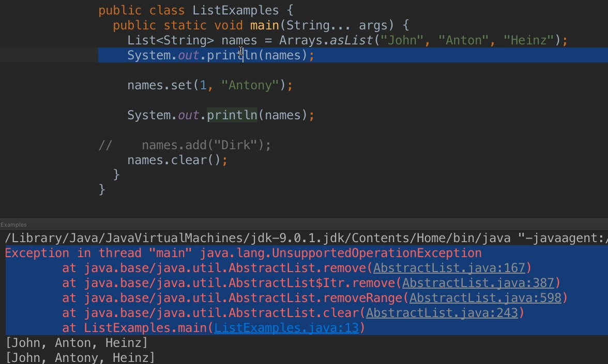Open the AbstractList.java:243 stack trace link

[x=442, y=313]
